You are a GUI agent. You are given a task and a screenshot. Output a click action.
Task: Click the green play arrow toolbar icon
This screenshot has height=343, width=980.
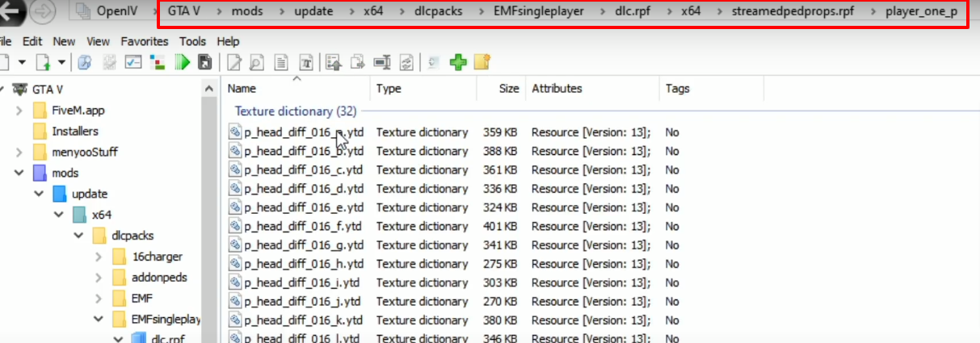pyautogui.click(x=182, y=62)
